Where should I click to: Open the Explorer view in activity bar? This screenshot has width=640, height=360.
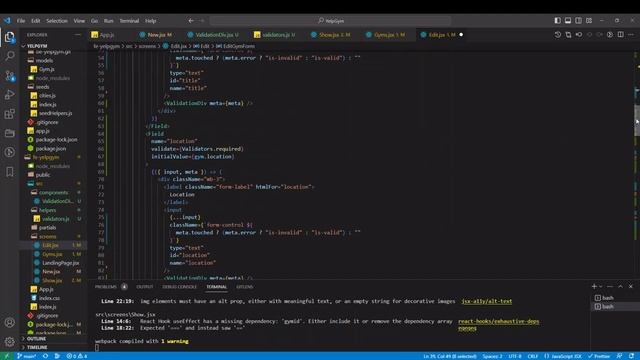(9, 37)
